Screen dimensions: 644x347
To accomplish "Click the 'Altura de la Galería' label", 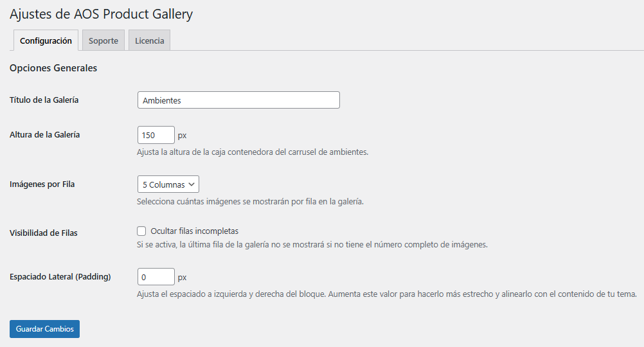I will [45, 135].
